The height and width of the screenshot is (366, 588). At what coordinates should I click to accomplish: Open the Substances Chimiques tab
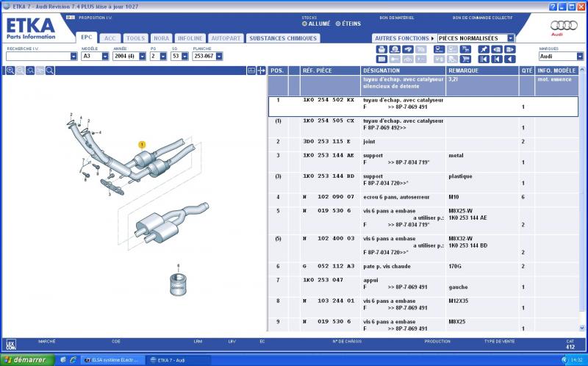pyautogui.click(x=283, y=38)
